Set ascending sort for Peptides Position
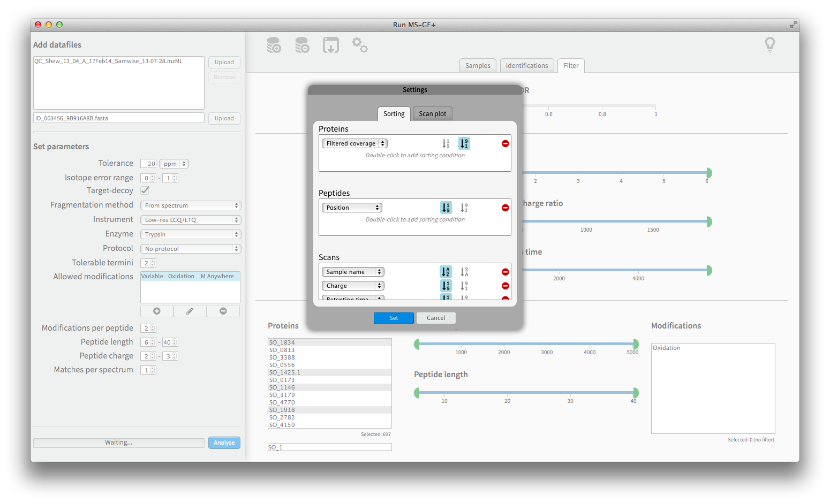The height and width of the screenshot is (504, 830). coord(446,208)
